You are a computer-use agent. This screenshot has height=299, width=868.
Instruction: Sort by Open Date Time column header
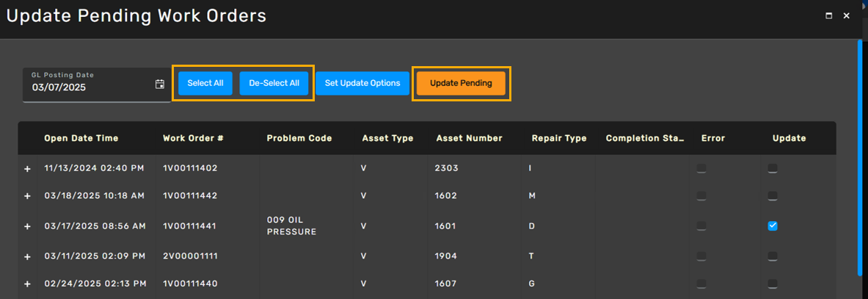click(x=81, y=138)
